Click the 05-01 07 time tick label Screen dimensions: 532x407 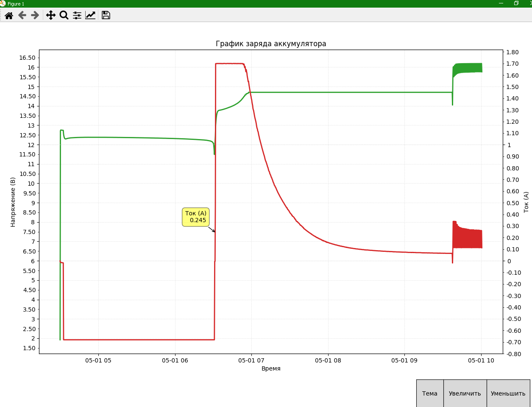click(251, 360)
